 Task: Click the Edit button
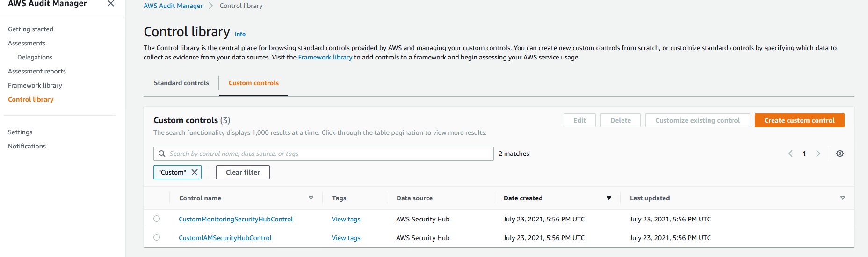579,120
